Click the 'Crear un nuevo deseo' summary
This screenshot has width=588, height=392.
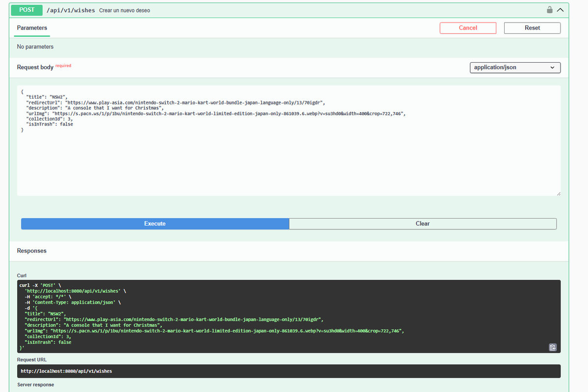(x=125, y=10)
